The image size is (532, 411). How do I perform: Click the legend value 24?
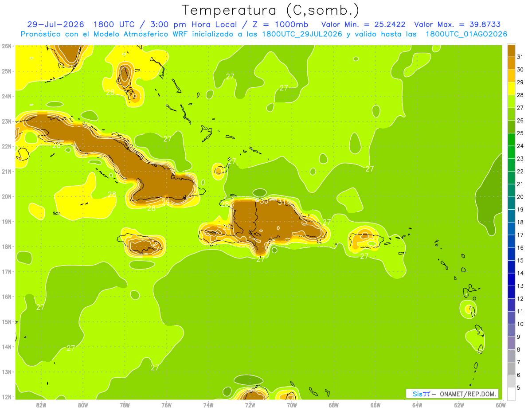coord(520,146)
